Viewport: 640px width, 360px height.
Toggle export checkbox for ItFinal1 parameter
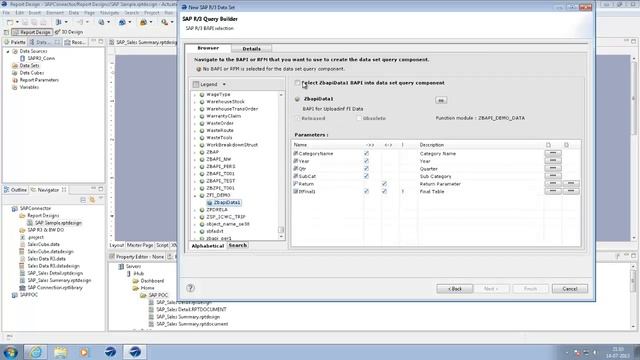(x=384, y=191)
